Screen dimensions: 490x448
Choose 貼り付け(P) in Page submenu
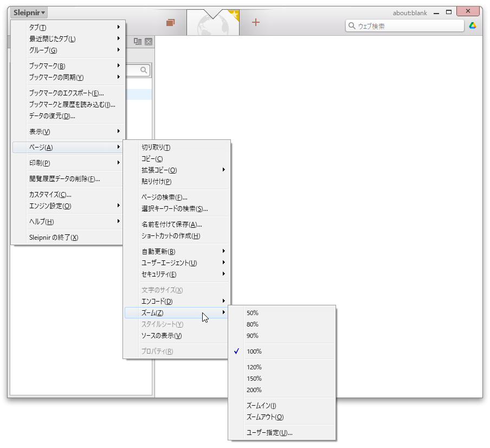click(177, 182)
